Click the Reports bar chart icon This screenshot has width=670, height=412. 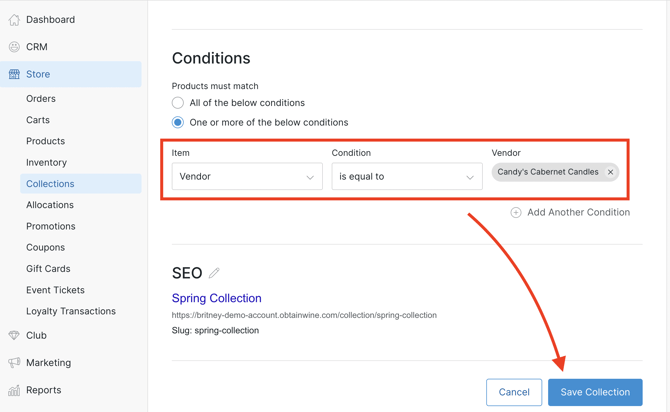14,390
